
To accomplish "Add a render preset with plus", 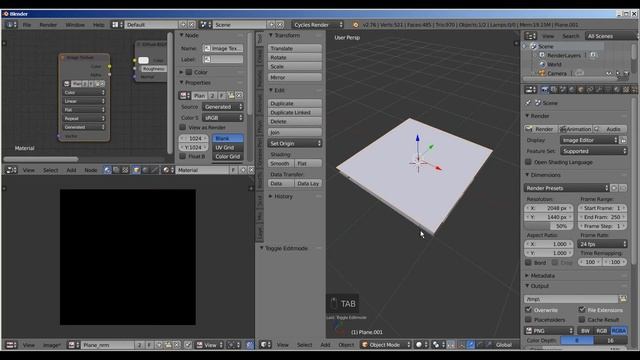I will point(614,188).
